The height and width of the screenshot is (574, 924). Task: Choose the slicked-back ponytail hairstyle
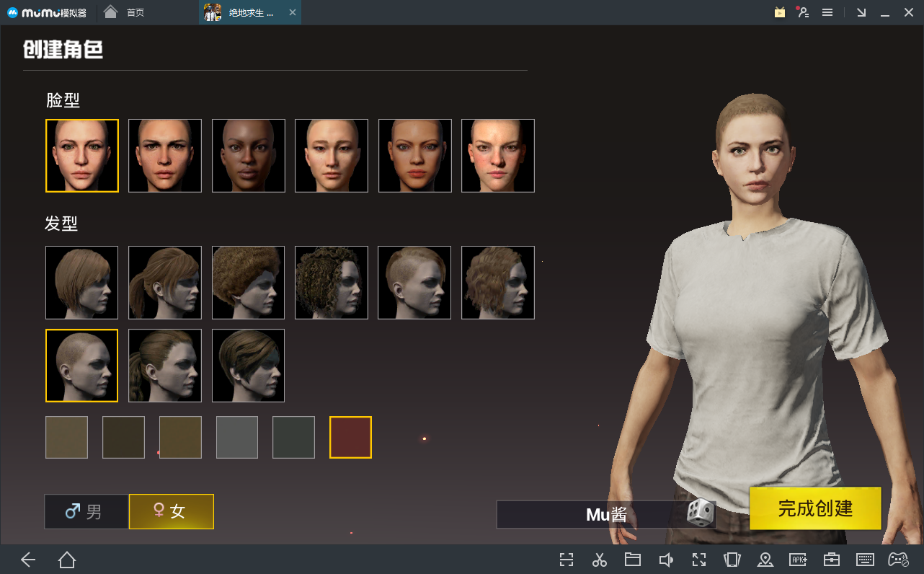(165, 366)
